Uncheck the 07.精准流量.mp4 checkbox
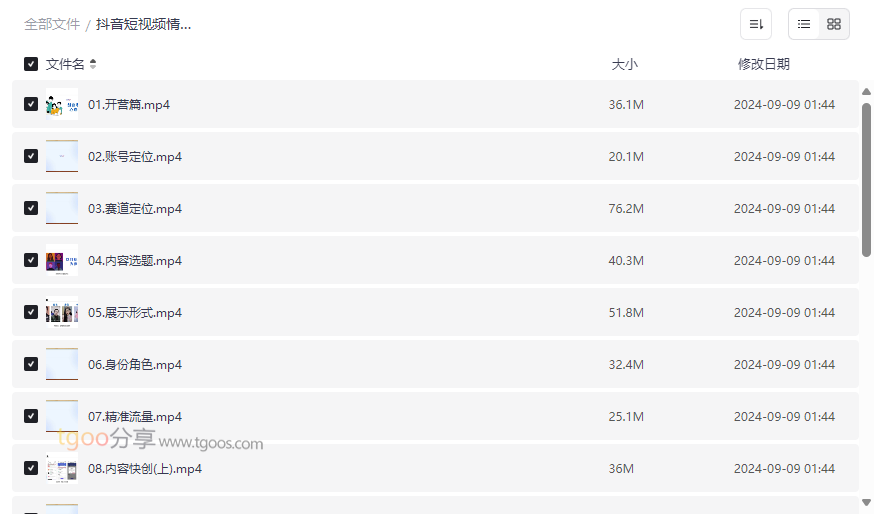Screen dimensions: 874x514 [31, 416]
